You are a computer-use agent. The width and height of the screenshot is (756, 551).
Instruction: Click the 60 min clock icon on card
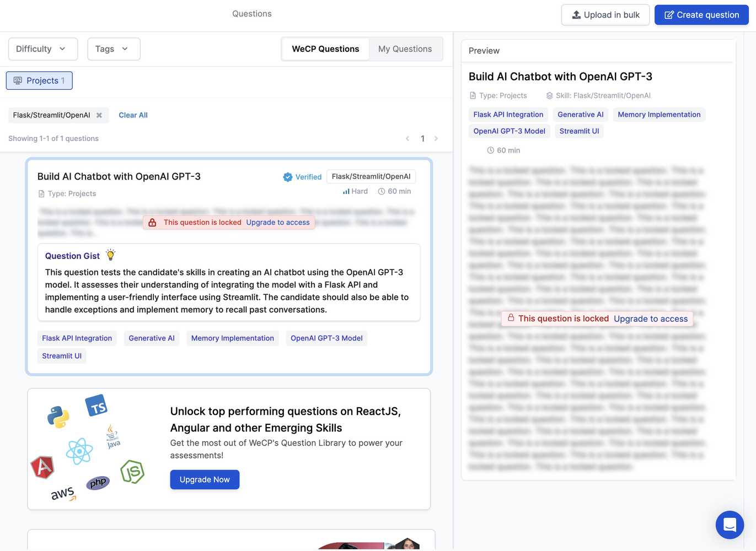click(382, 191)
